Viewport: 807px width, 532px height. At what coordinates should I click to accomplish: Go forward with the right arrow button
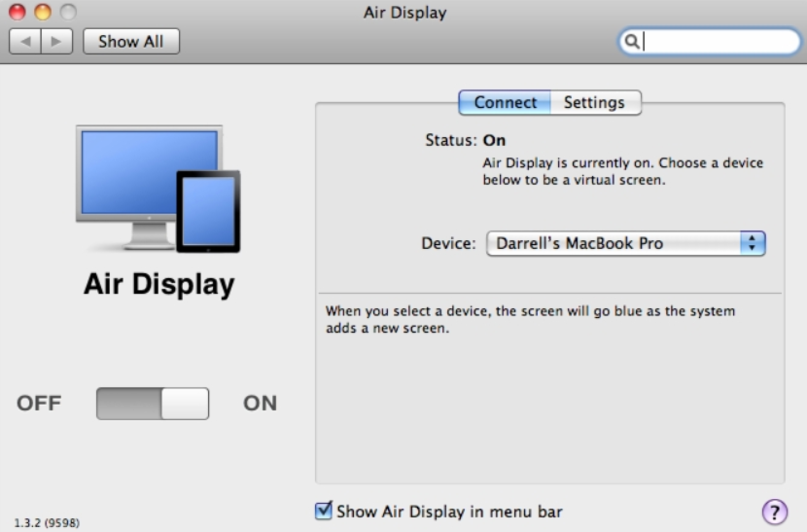pyautogui.click(x=56, y=41)
